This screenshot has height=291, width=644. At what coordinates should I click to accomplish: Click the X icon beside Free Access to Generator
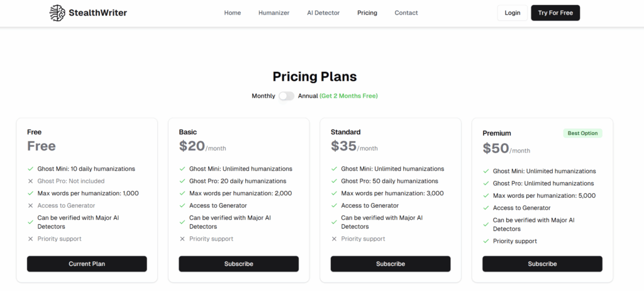point(31,205)
